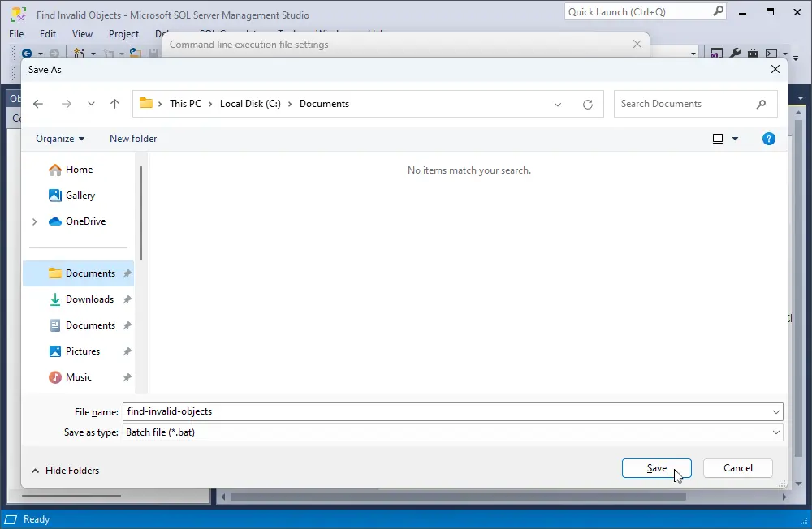The height and width of the screenshot is (529, 812).
Task: Open the Edit menu
Action: point(48,34)
